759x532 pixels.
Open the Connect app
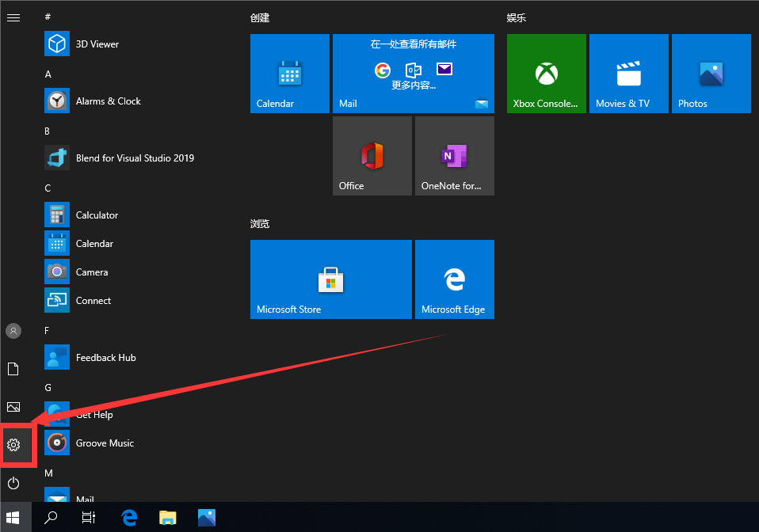click(135, 300)
